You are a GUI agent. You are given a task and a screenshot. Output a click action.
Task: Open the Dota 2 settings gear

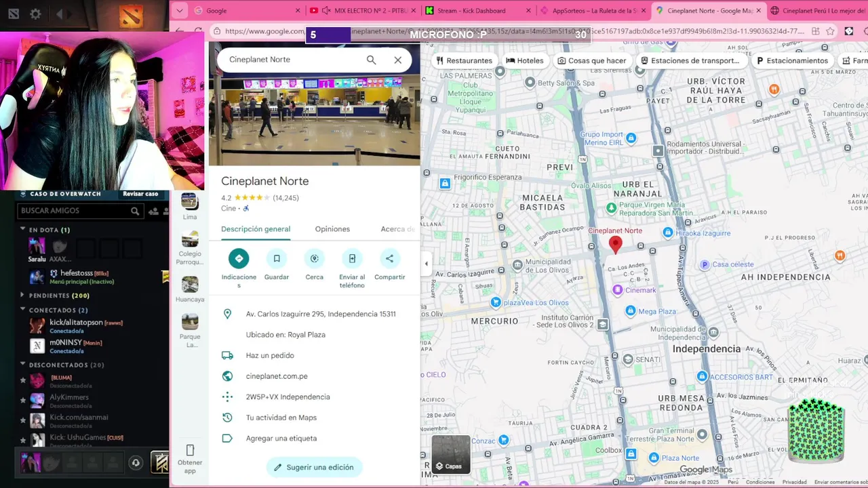click(35, 14)
